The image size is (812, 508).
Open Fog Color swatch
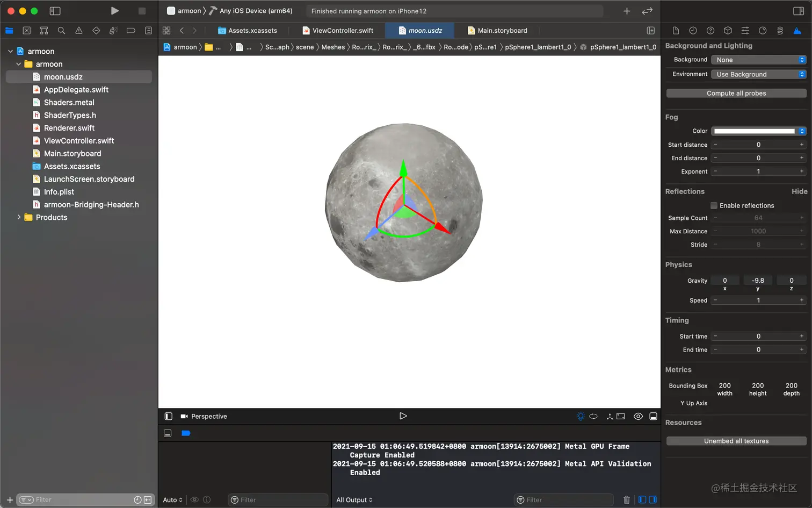(754, 131)
